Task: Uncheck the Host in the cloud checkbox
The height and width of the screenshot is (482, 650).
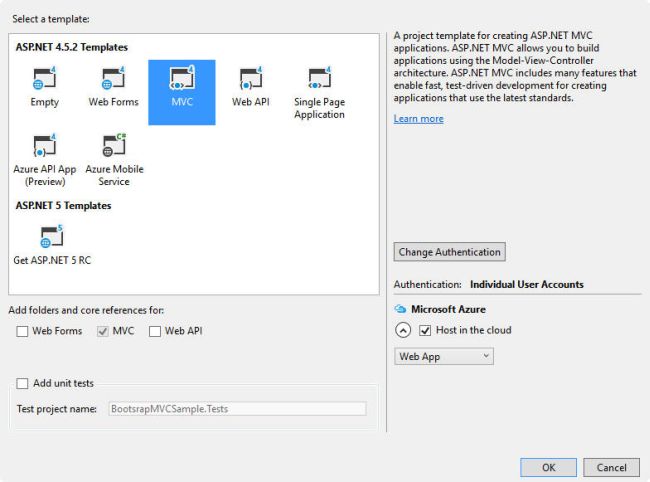Action: [425, 330]
